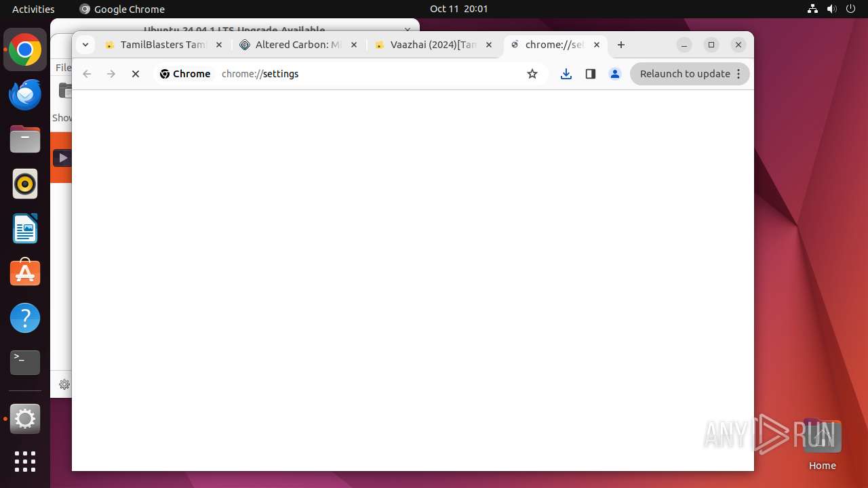Open network status icon in system tray
Viewport: 868px width, 488px height.
tap(813, 9)
